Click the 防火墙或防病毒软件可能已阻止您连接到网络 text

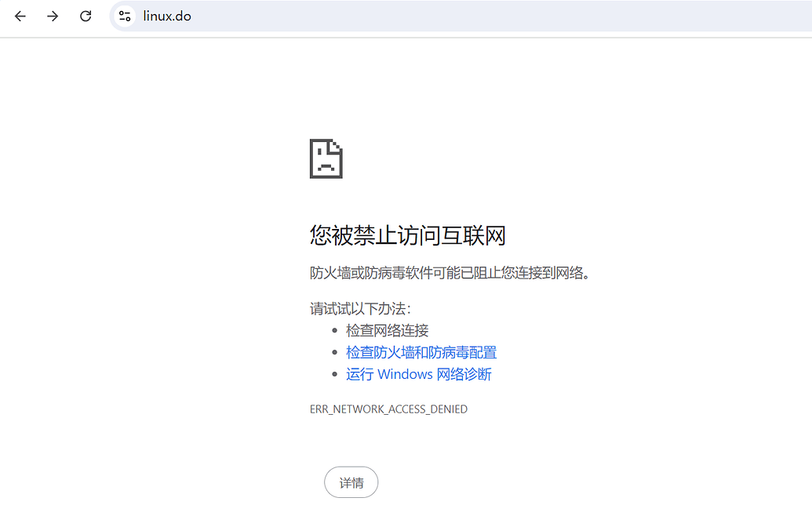pyautogui.click(x=450, y=273)
